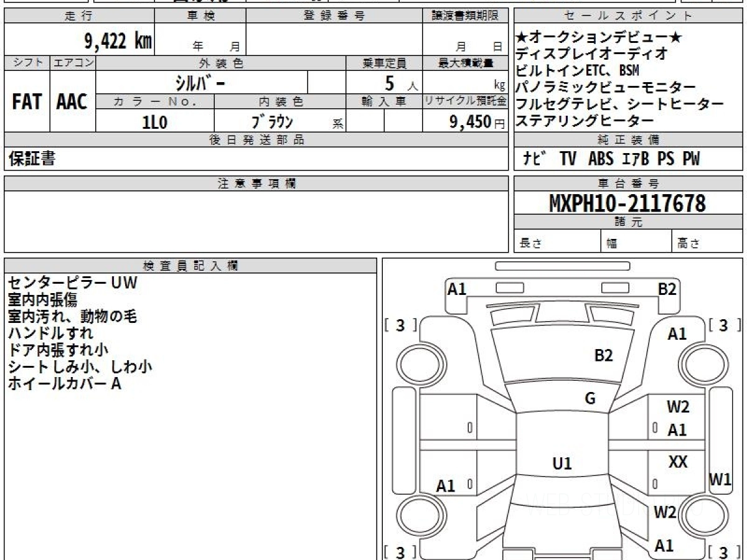Click the カラーNo. header
This screenshot has width=747, height=560.
pos(155,101)
